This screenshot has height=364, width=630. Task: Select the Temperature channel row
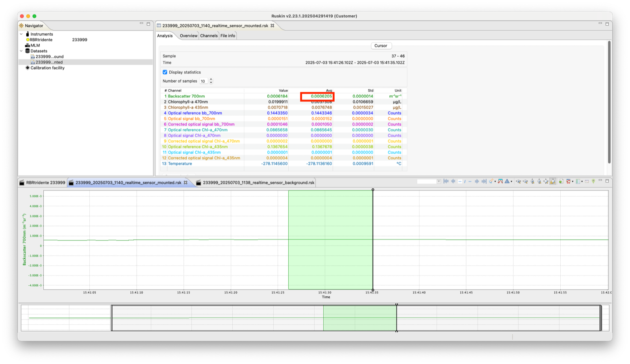pyautogui.click(x=283, y=164)
